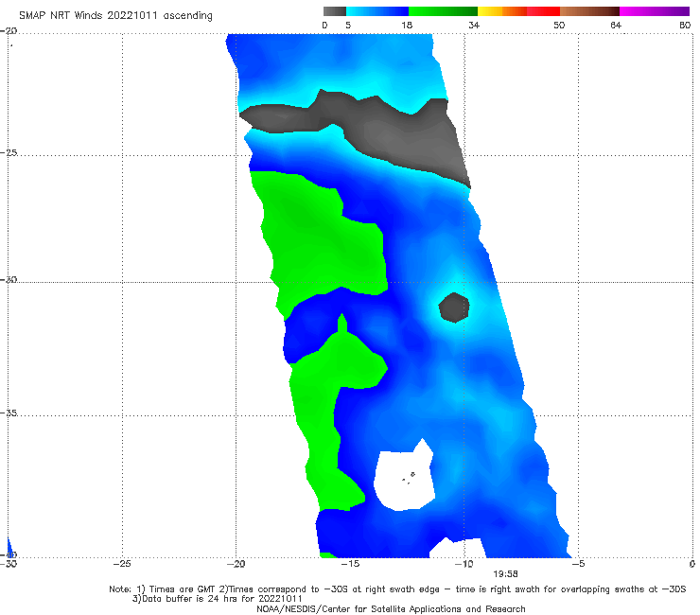Click the longitude axis label '-15'

click(x=350, y=564)
